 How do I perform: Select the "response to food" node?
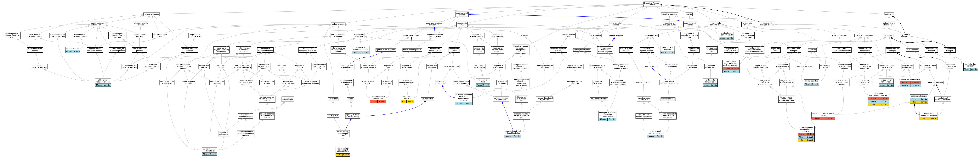tap(483, 82)
